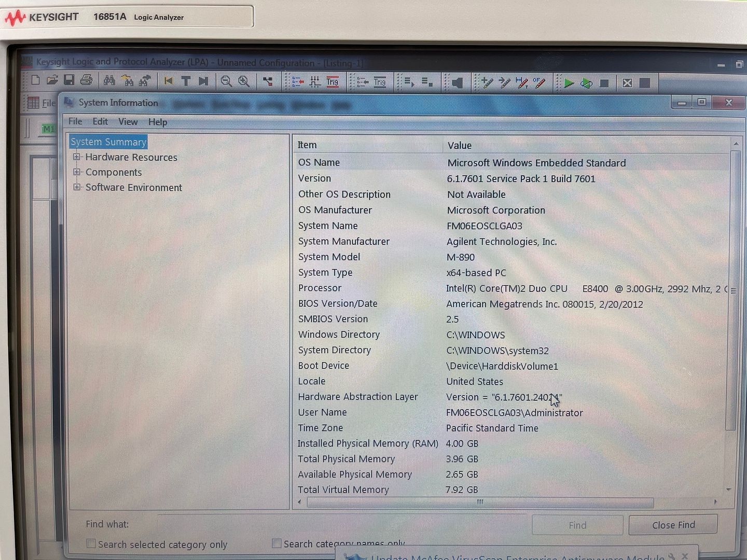Click the Zoom In magnifier icon
The image size is (747, 560).
[244, 81]
